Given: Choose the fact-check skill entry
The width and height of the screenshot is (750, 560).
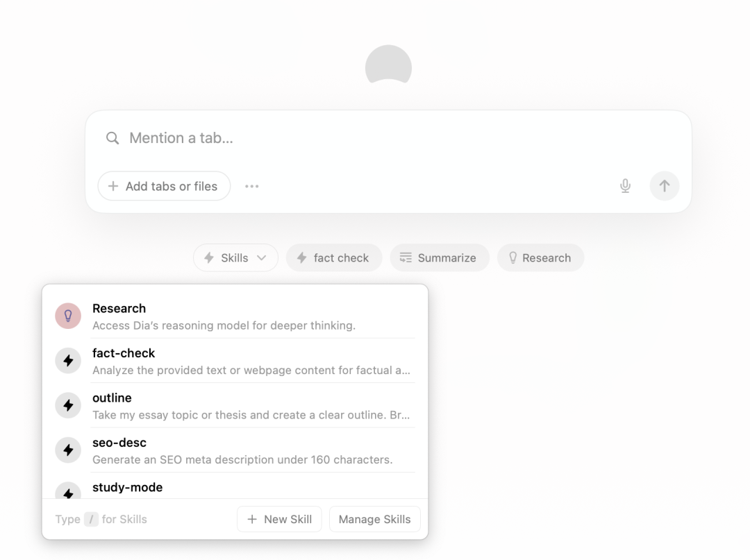Looking at the screenshot, I should [x=235, y=361].
